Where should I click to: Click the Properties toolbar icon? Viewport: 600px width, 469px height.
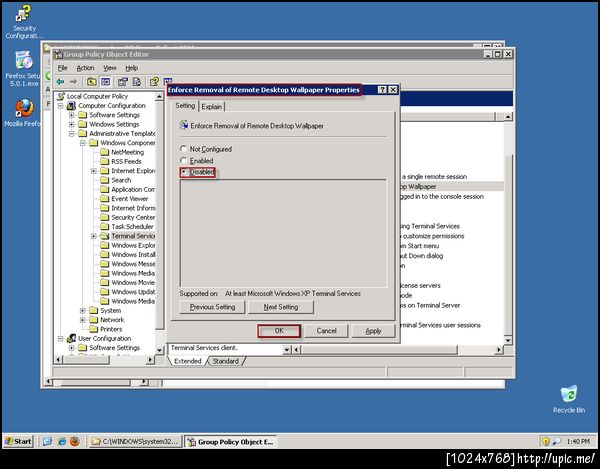pos(122,81)
